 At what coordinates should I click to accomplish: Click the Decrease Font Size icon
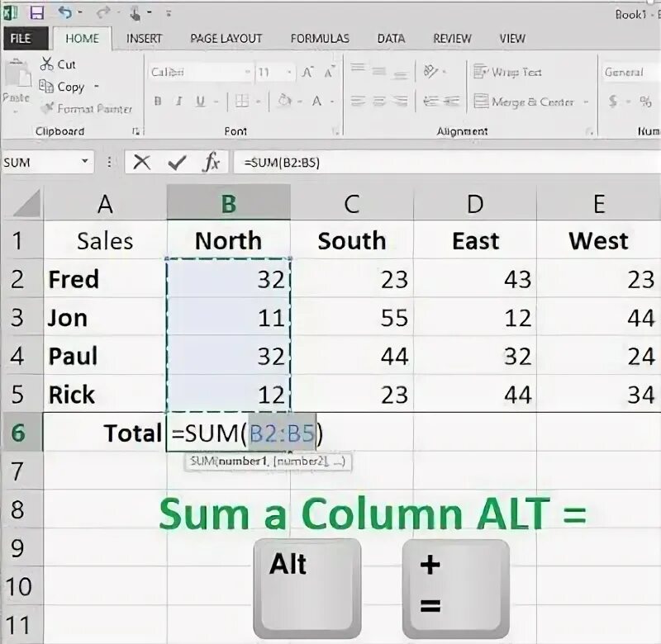point(329,72)
